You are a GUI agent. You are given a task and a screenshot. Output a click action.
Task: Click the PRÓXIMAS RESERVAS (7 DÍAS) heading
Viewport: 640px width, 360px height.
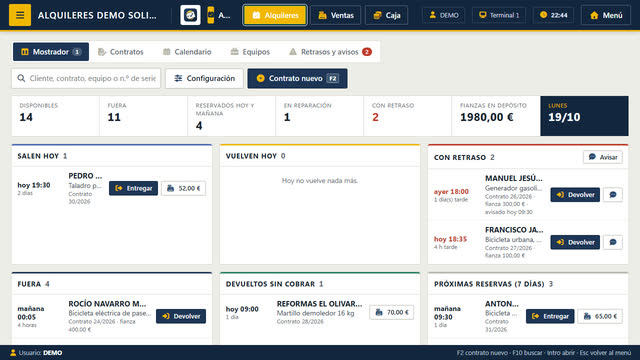pyautogui.click(x=489, y=284)
